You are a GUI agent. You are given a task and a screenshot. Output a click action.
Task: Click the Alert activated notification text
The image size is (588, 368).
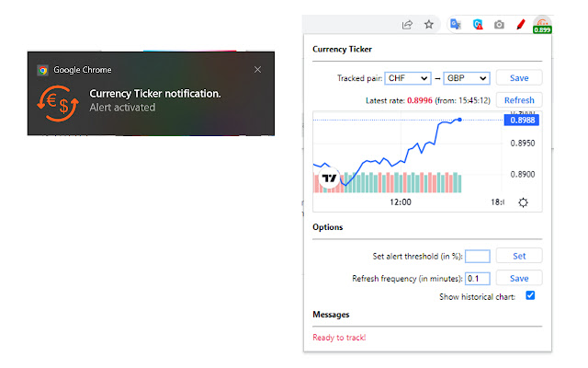(122, 108)
